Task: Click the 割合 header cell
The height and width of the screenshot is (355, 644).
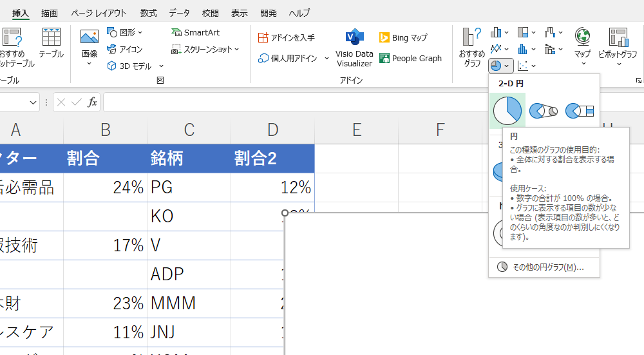Action: coord(106,158)
